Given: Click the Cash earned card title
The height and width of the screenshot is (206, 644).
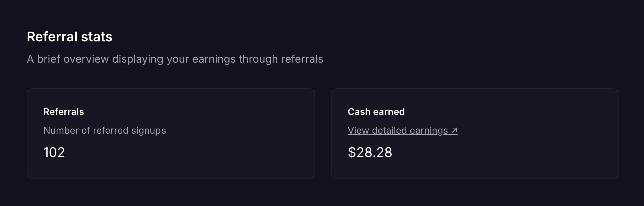Looking at the screenshot, I should pyautogui.click(x=376, y=112).
